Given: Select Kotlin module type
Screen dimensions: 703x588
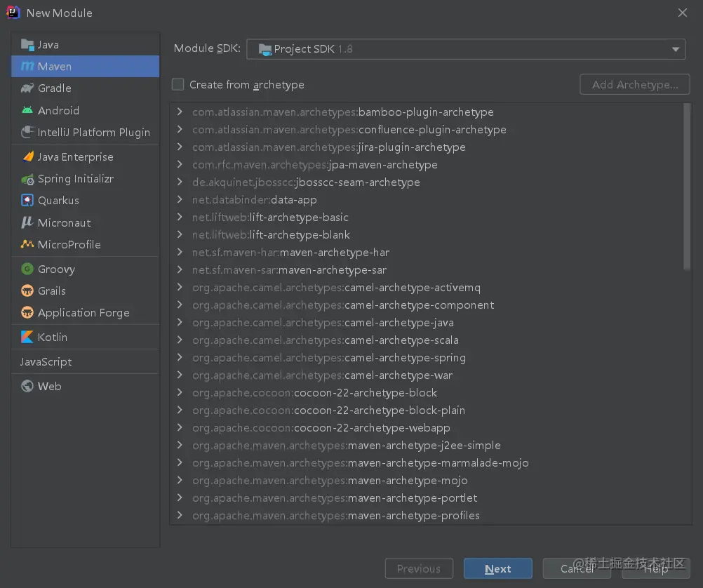Looking at the screenshot, I should pyautogui.click(x=85, y=337).
